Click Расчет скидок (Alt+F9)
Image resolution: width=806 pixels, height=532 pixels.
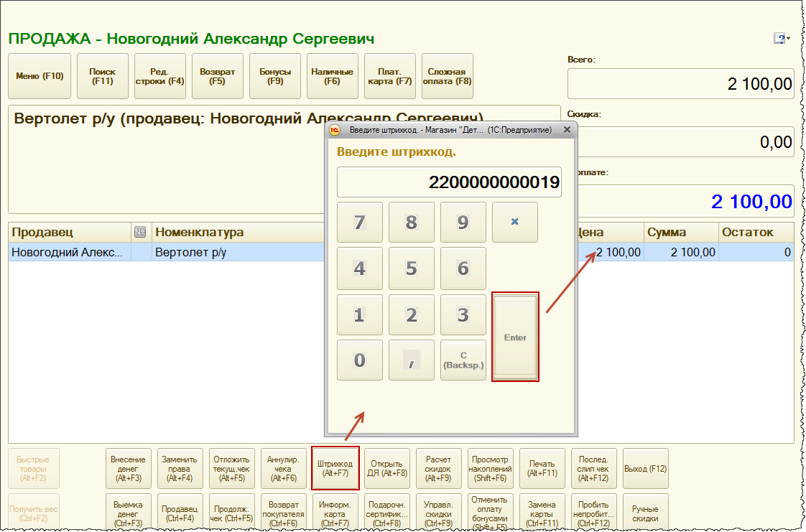(438, 468)
